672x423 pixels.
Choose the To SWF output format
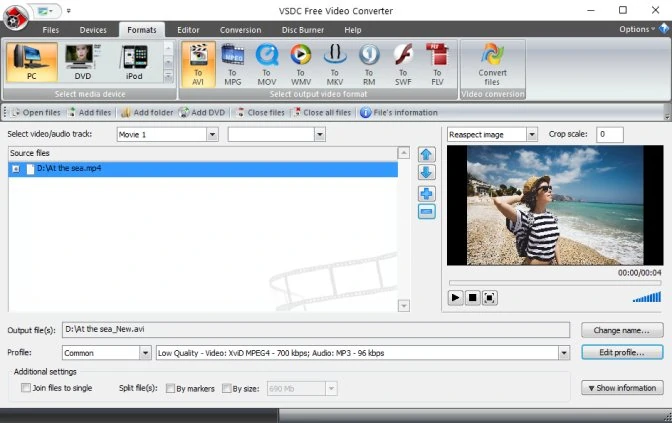point(403,64)
